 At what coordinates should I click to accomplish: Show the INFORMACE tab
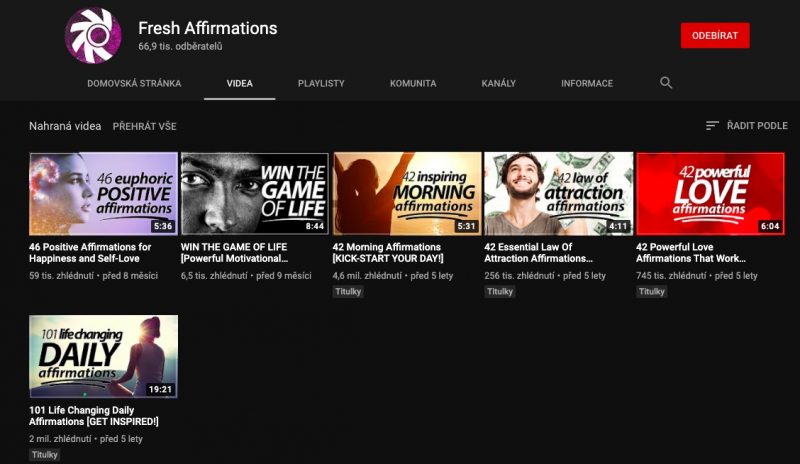point(587,83)
